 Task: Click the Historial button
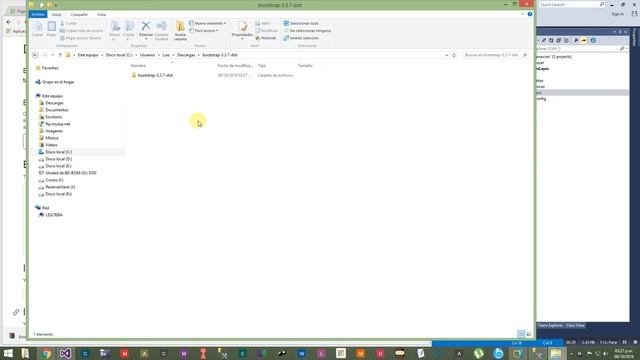click(x=266, y=38)
